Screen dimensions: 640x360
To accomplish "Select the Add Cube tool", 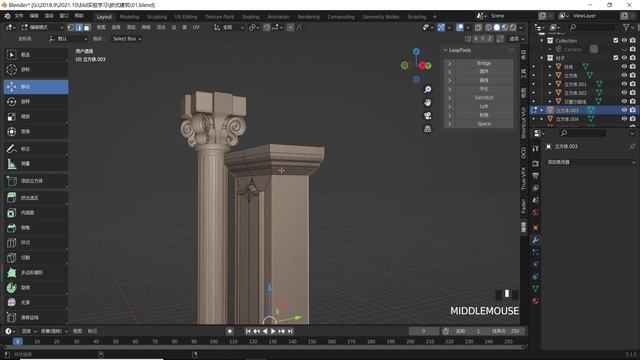I will (x=35, y=181).
